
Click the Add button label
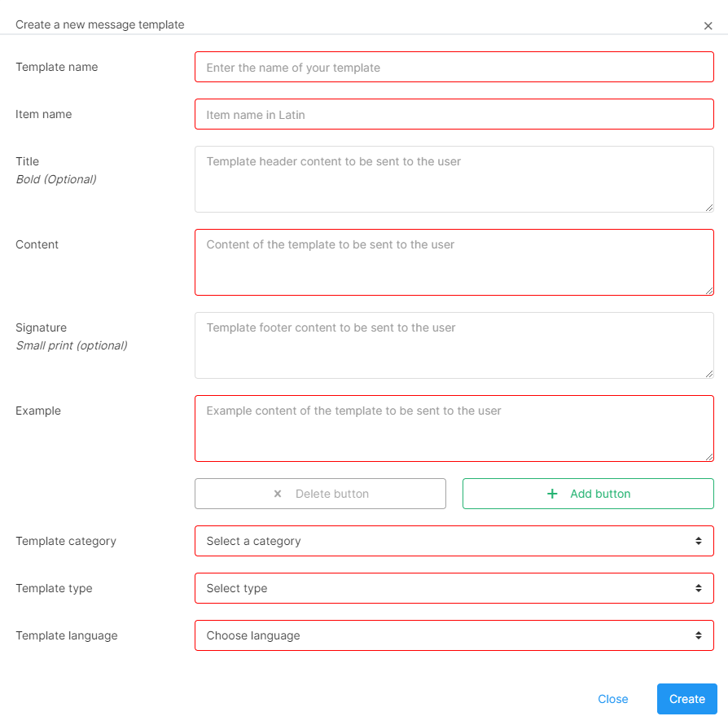pyautogui.click(x=600, y=494)
